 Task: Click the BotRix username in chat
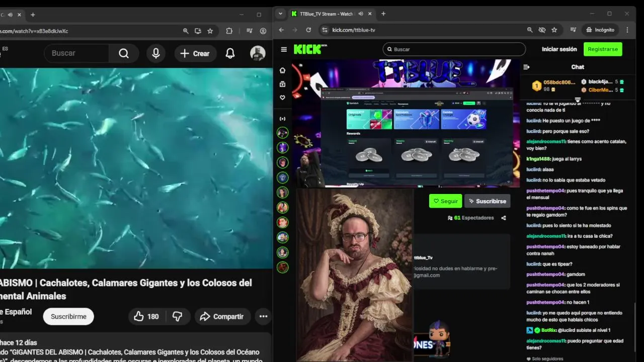point(549,330)
